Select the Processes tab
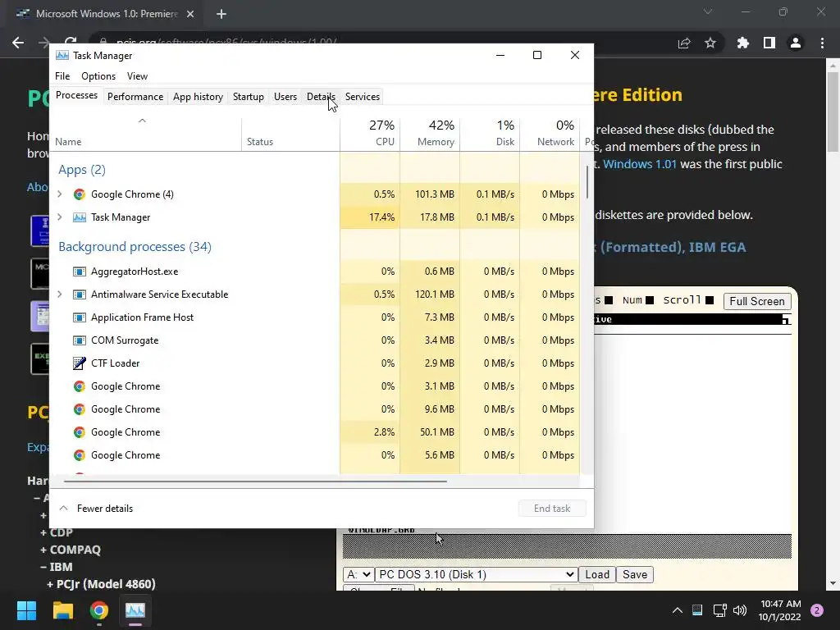840x630 pixels. [76, 95]
